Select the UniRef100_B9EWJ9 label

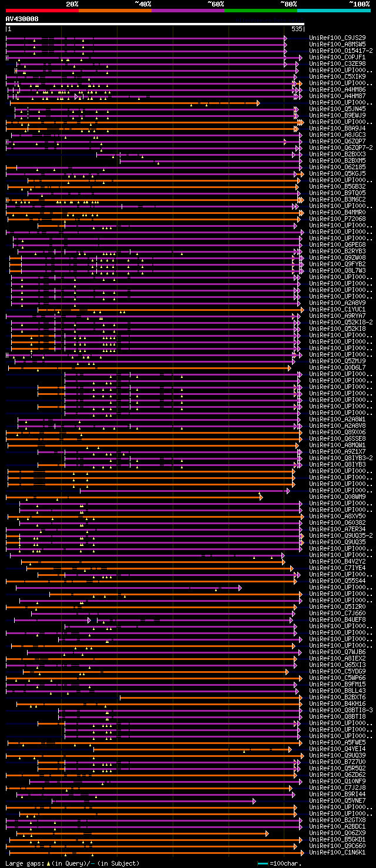(x=337, y=115)
